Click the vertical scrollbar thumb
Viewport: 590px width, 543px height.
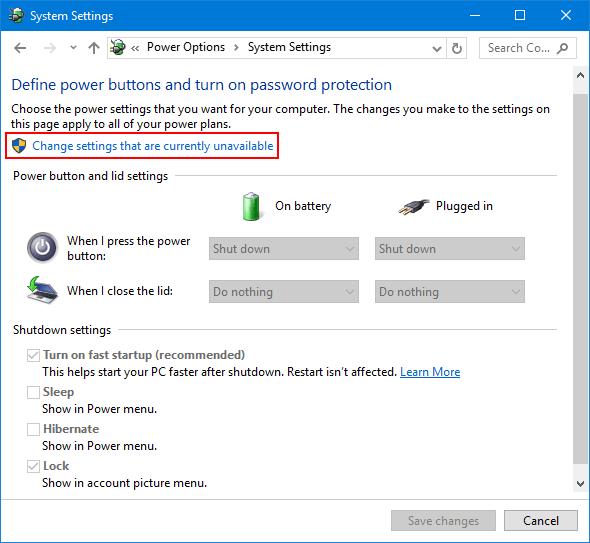coord(580,278)
